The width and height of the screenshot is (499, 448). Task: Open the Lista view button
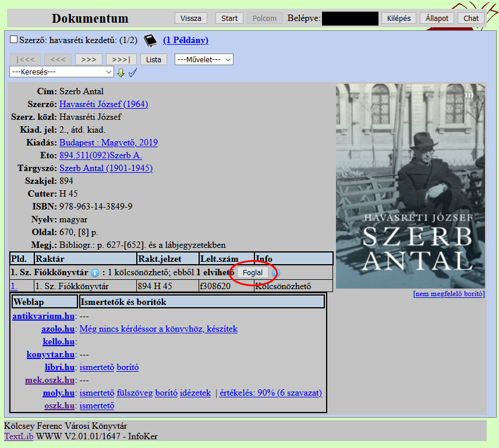154,59
